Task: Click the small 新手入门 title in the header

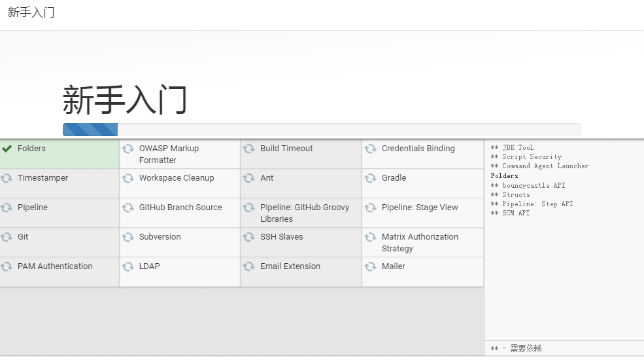Action: coord(31,12)
